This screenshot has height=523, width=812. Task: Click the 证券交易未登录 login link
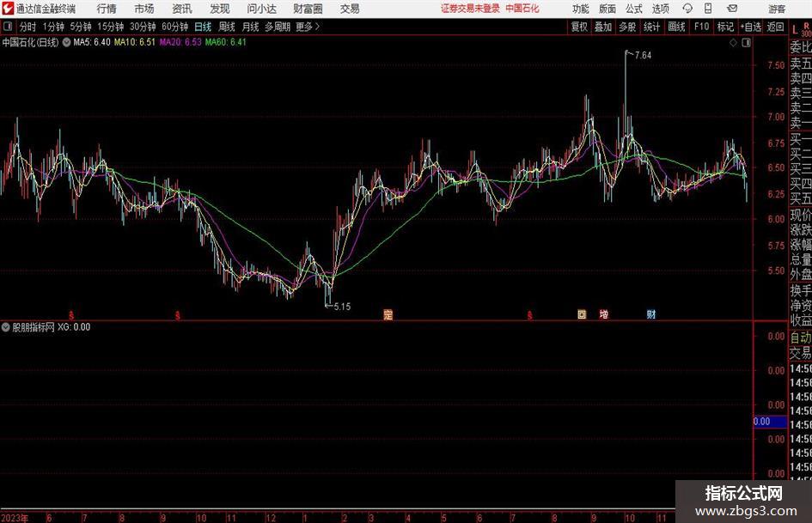point(471,9)
